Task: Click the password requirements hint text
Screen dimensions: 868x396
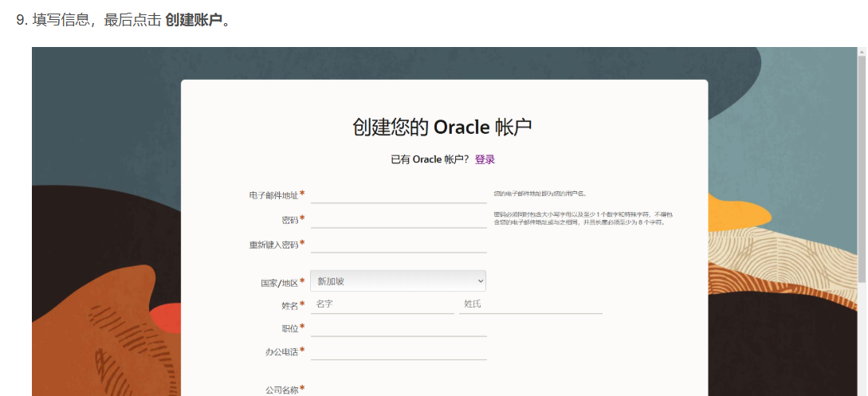Action: [583, 218]
